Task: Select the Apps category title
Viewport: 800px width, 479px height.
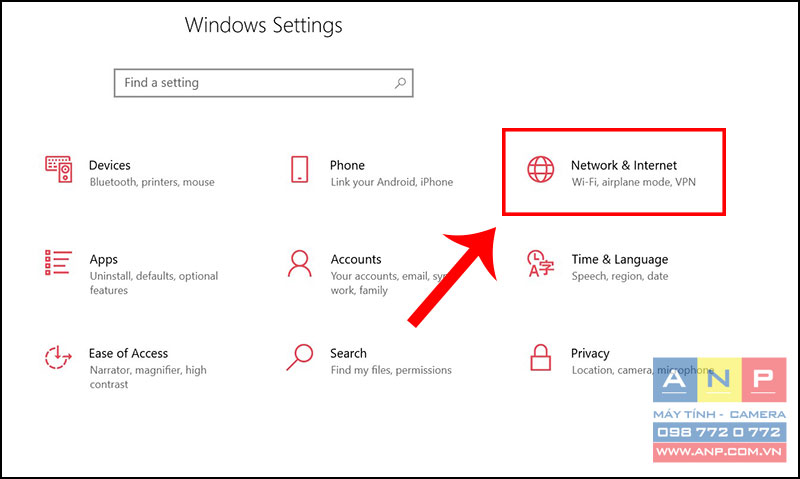Action: point(104,260)
